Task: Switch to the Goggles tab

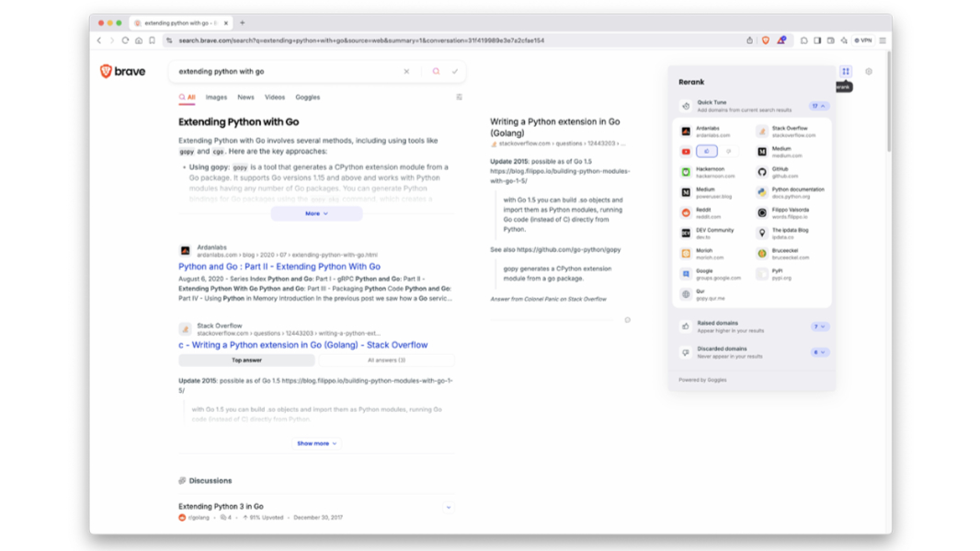Action: click(x=307, y=97)
